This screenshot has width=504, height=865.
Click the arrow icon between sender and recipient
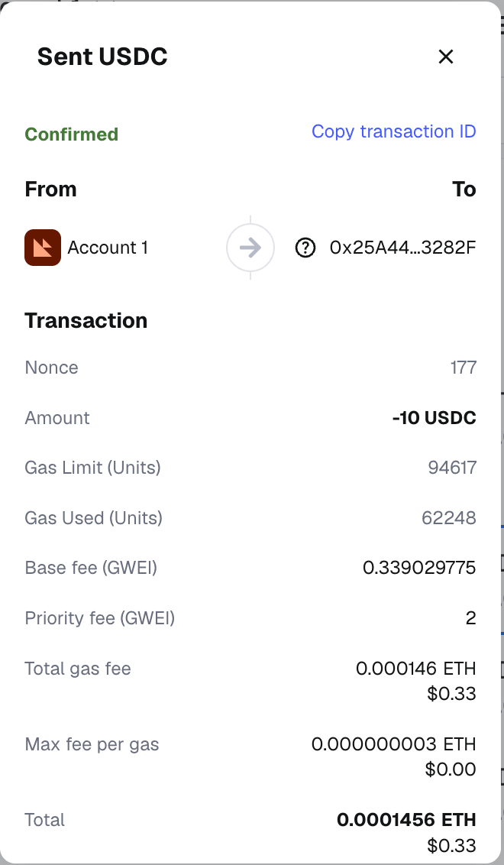click(x=250, y=248)
